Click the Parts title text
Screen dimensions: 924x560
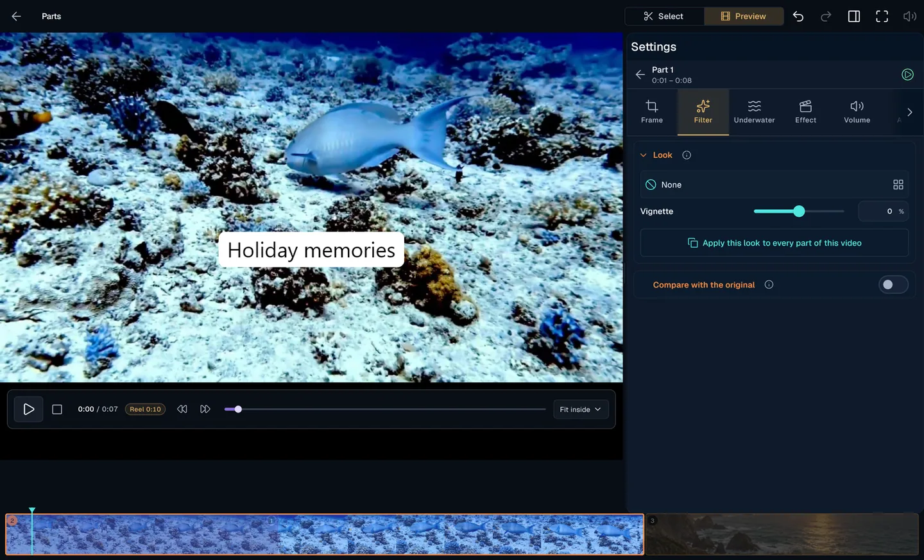pyautogui.click(x=51, y=16)
